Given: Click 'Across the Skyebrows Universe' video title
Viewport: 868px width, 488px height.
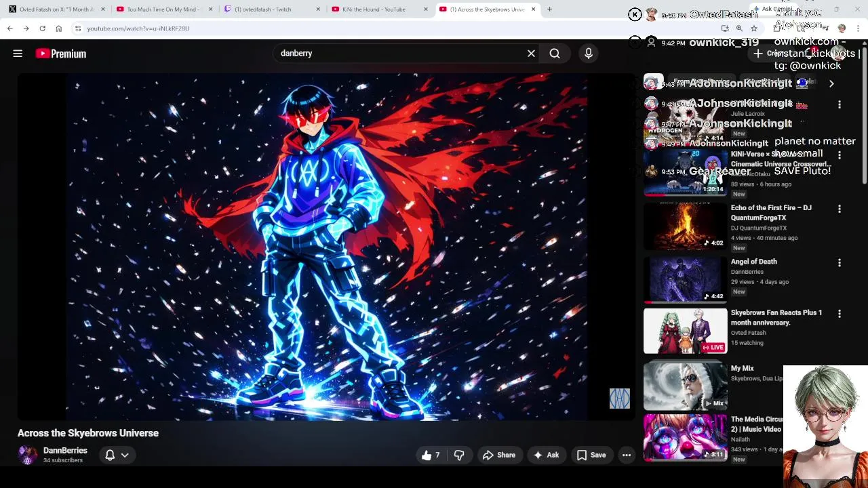Looking at the screenshot, I should (88, 433).
